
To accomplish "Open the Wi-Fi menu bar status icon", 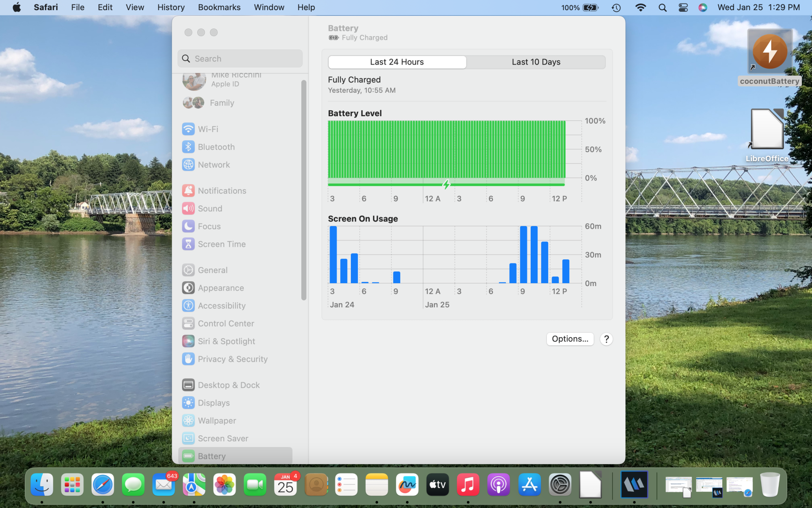I will tap(640, 7).
